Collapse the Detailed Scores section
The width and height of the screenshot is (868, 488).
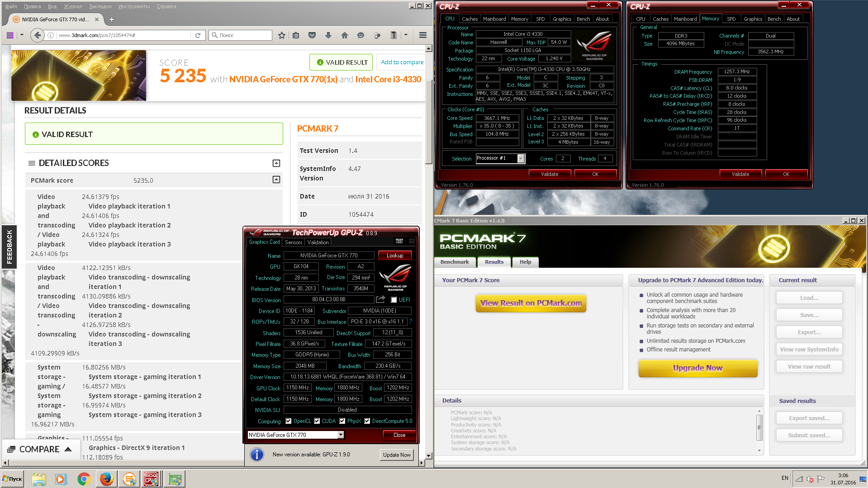tap(276, 163)
